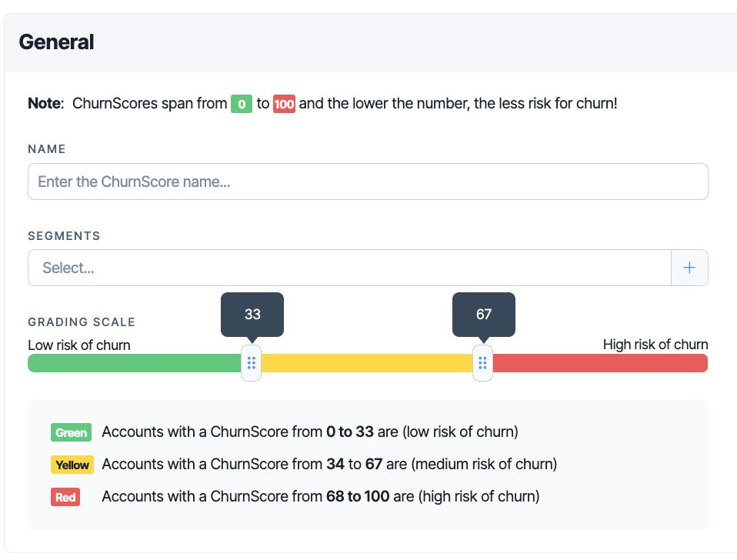
Task: Click the Low risk of churn label
Action: tap(79, 345)
